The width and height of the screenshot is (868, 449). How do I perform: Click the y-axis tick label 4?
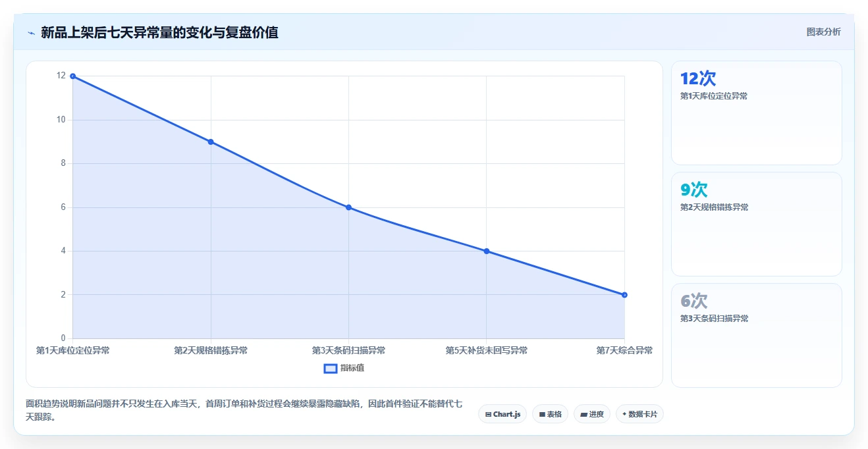[x=63, y=251]
